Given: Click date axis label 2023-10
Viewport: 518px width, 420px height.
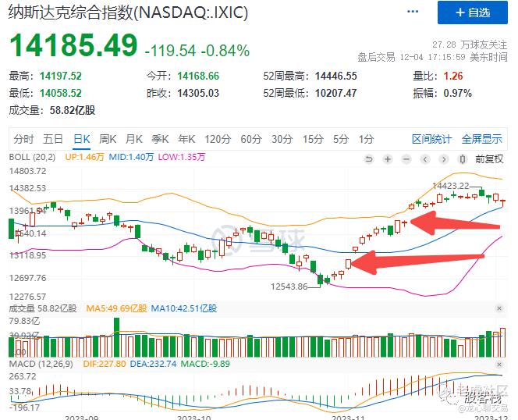Looking at the screenshot, I should (194, 417).
